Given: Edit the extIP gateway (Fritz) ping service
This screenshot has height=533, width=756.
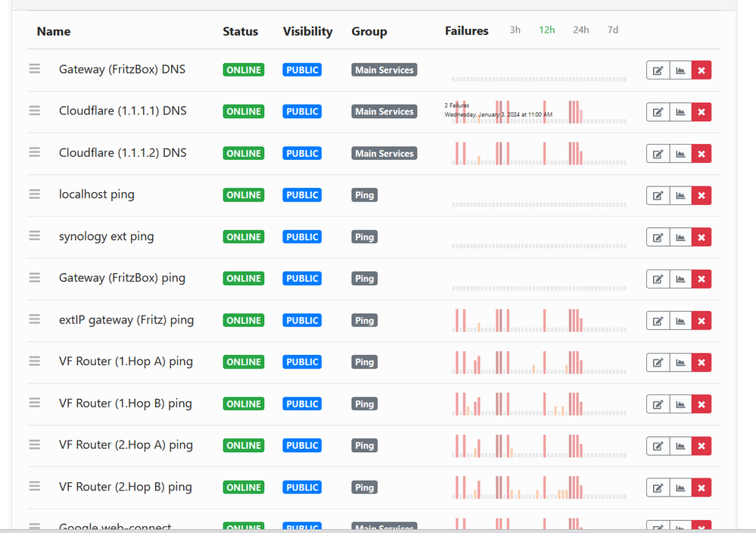Looking at the screenshot, I should tap(658, 321).
